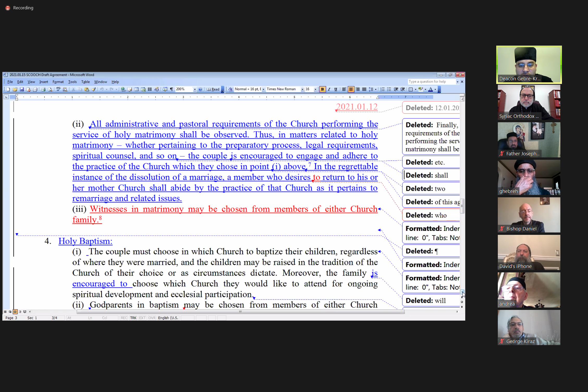Open the Tools menu
This screenshot has height=392, width=588.
[72, 82]
